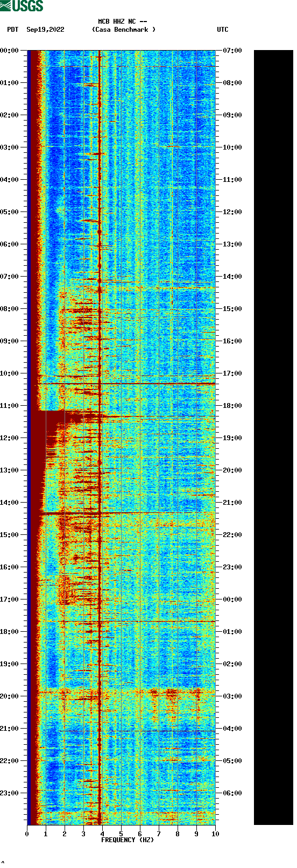The image size is (297, 868).
Task: Click the 03:00 UTC time label
Action: tap(232, 696)
